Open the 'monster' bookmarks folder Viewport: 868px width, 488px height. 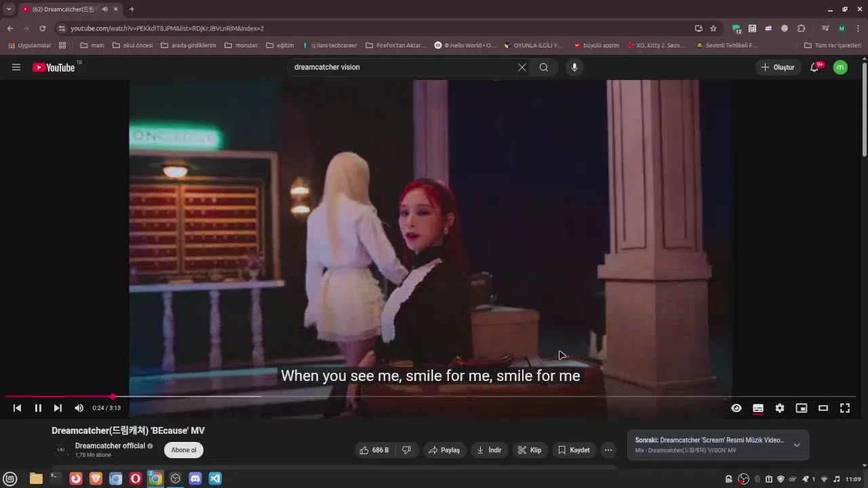click(x=241, y=45)
